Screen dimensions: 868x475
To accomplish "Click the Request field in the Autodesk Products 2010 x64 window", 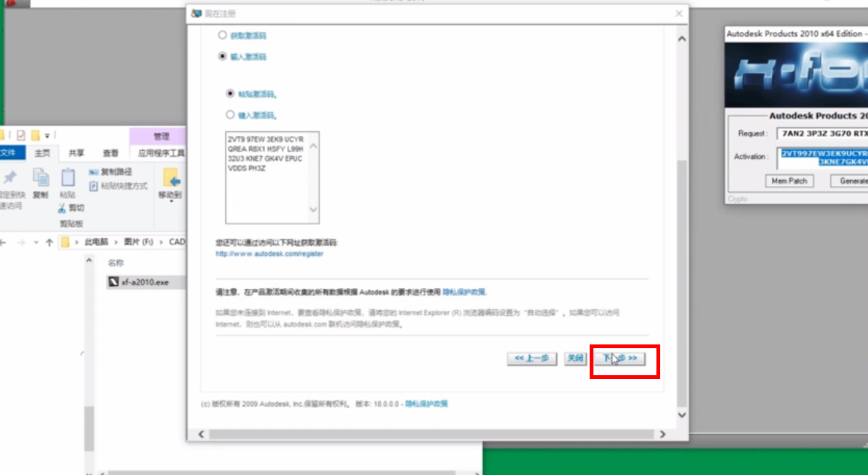I will pyautogui.click(x=822, y=134).
